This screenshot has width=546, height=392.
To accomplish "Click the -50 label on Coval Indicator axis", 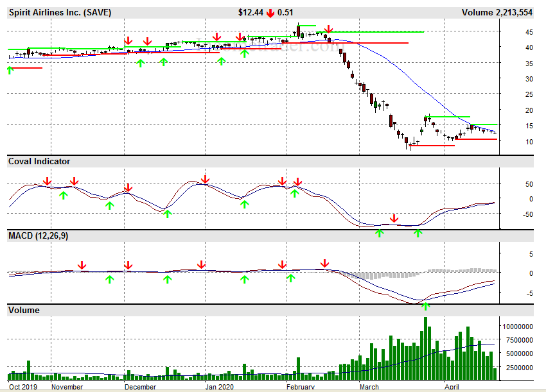I will 528,214.
